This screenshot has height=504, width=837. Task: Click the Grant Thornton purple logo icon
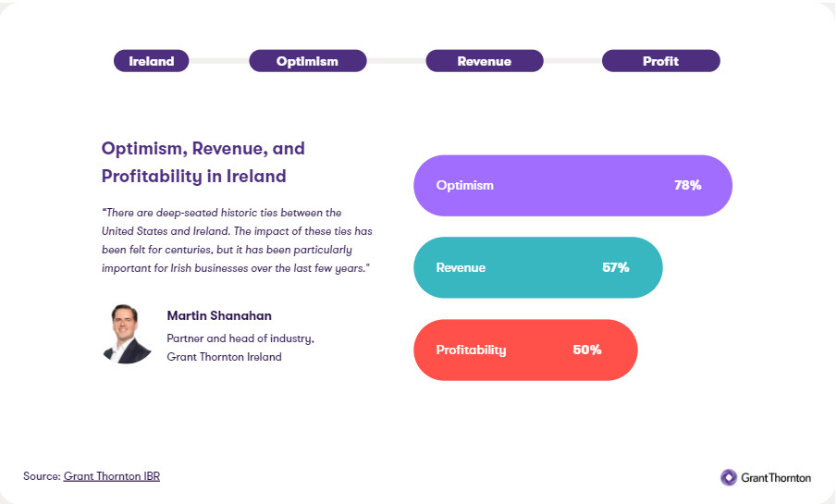pyautogui.click(x=729, y=477)
